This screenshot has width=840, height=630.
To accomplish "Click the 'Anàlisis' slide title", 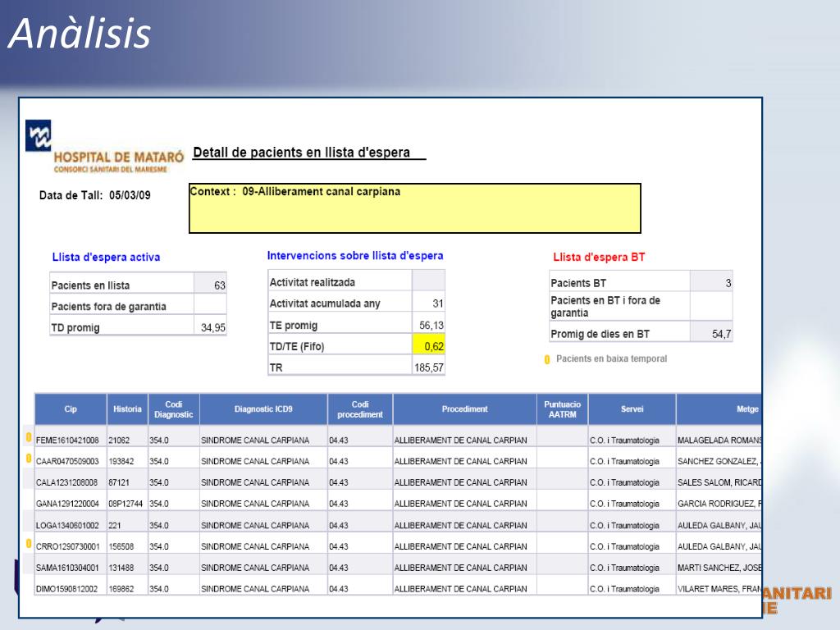I will tap(80, 33).
